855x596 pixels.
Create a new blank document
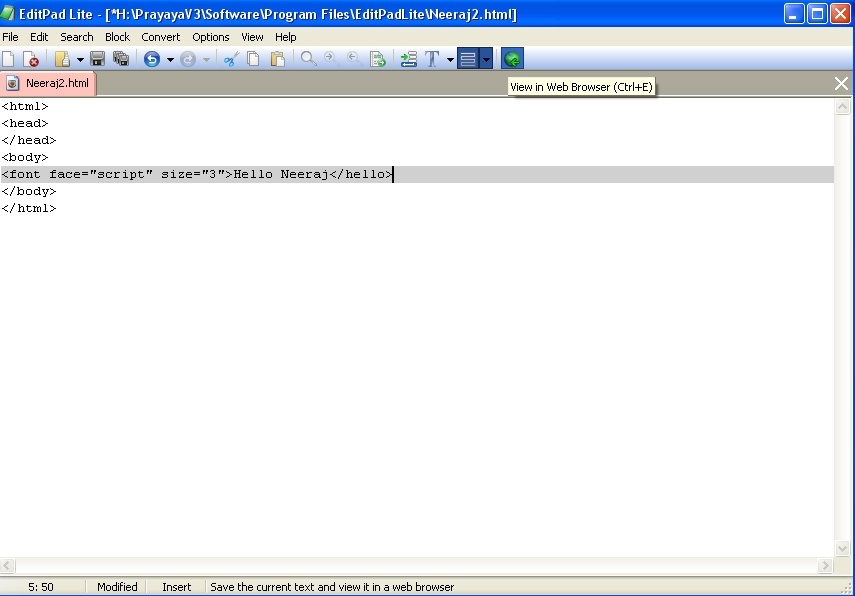[x=10, y=58]
